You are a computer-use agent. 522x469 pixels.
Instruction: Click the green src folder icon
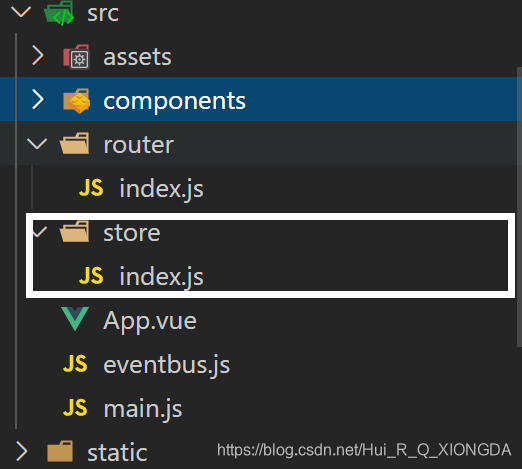[x=59, y=13]
